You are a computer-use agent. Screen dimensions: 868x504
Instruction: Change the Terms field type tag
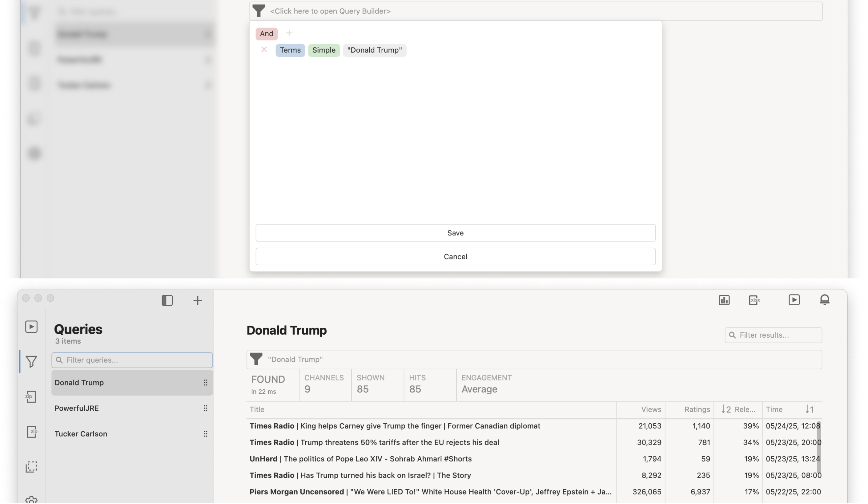(x=290, y=50)
